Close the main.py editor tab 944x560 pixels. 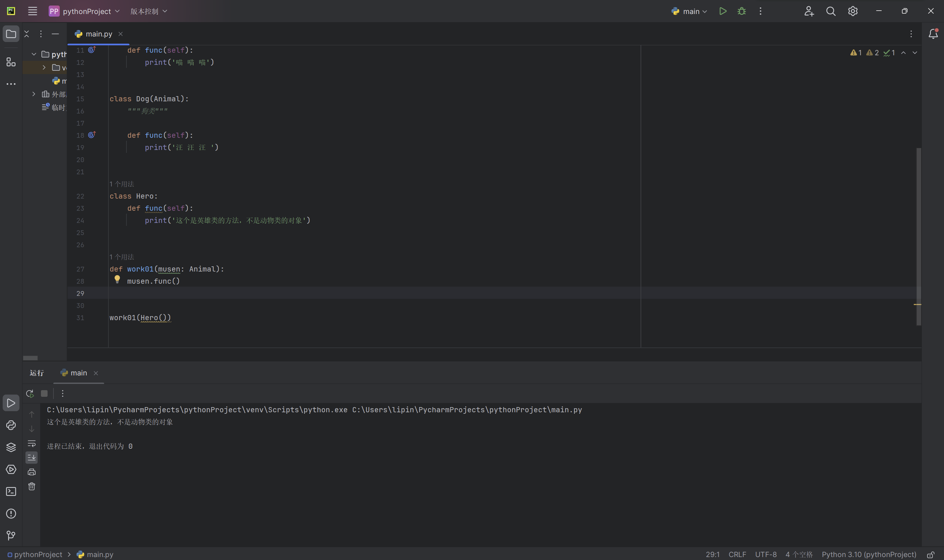click(121, 34)
